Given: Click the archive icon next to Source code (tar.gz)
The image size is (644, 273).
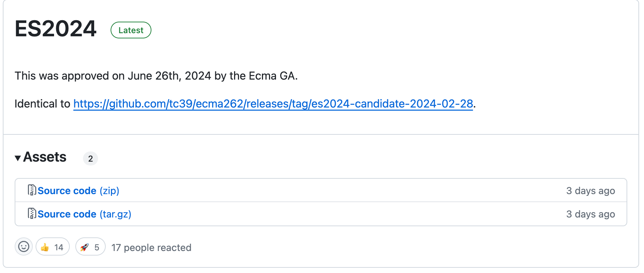Looking at the screenshot, I should tap(32, 214).
